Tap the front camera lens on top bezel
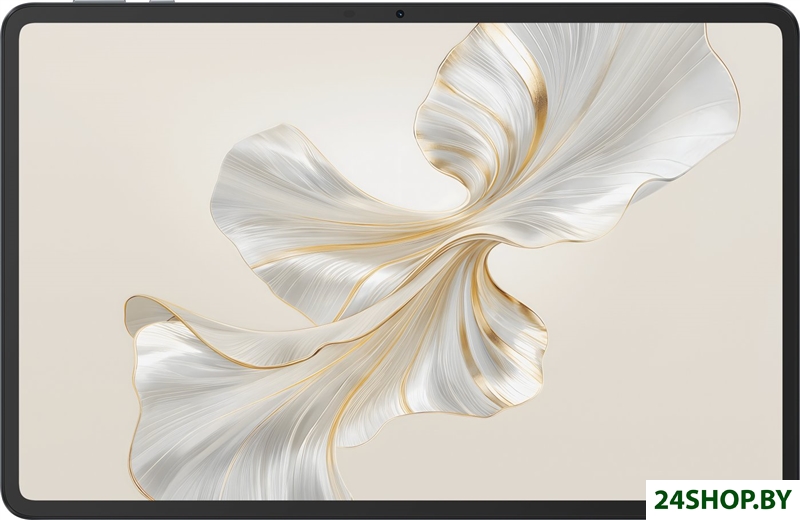 click(400, 14)
